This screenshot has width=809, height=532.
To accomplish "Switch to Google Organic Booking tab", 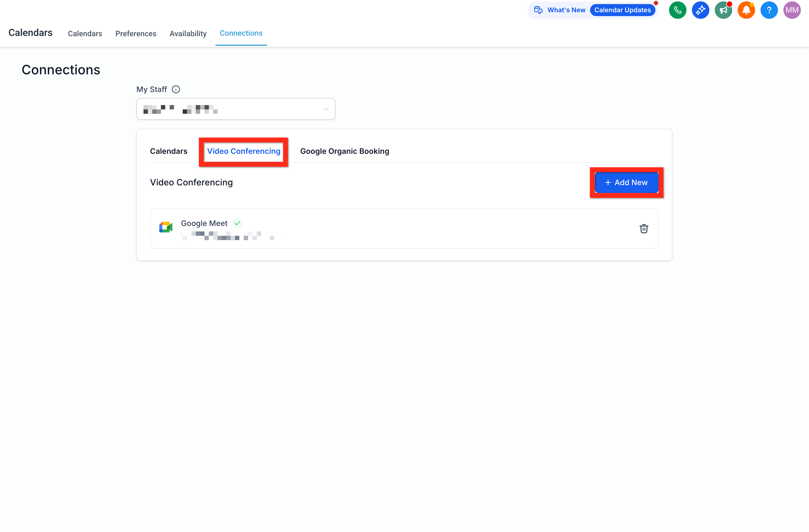I will pyautogui.click(x=345, y=151).
